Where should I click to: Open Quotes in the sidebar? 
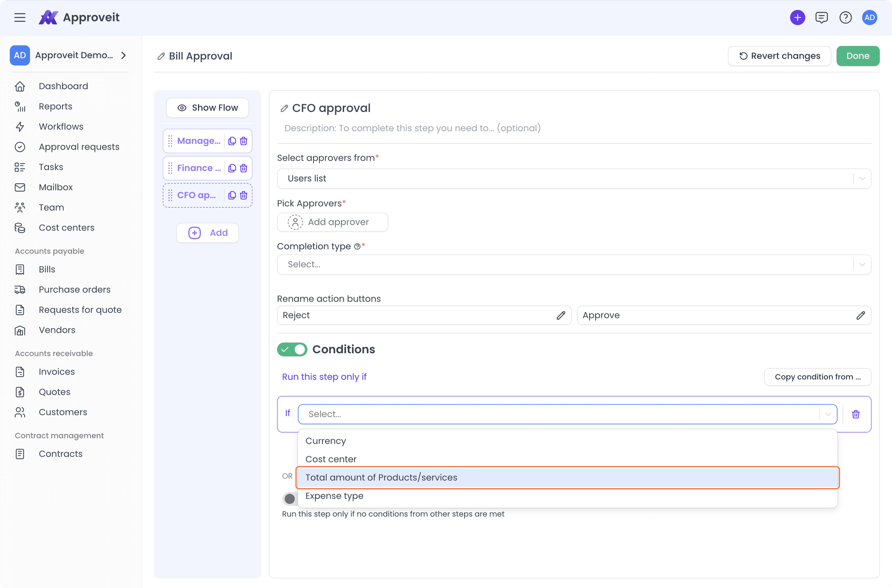pyautogui.click(x=54, y=392)
